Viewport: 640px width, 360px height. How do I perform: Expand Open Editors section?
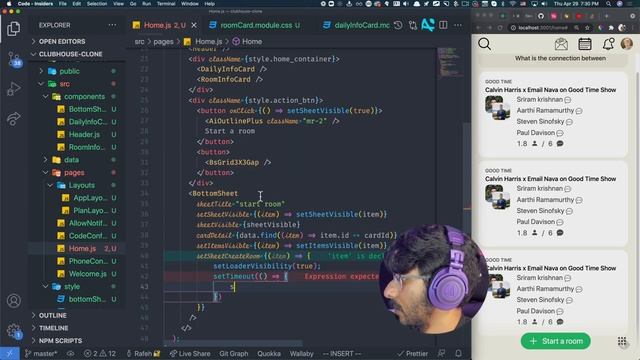(62, 42)
